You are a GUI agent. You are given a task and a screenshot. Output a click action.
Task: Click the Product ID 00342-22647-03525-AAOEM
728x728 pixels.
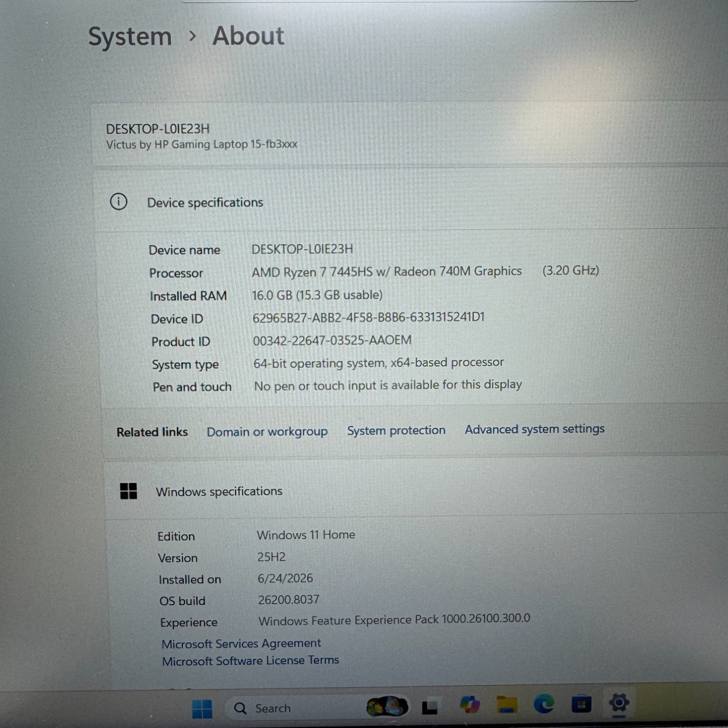point(332,341)
